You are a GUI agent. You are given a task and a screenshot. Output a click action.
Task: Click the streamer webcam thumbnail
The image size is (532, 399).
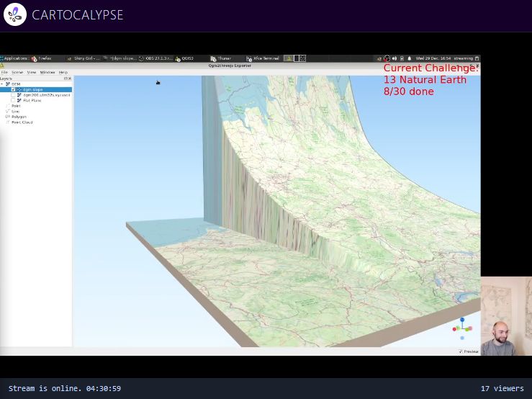coord(506,316)
